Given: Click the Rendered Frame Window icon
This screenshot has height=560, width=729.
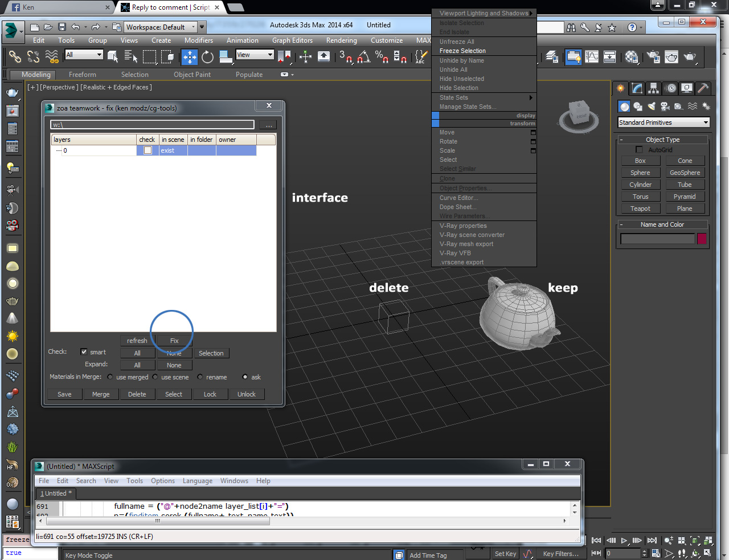Looking at the screenshot, I should [x=671, y=56].
